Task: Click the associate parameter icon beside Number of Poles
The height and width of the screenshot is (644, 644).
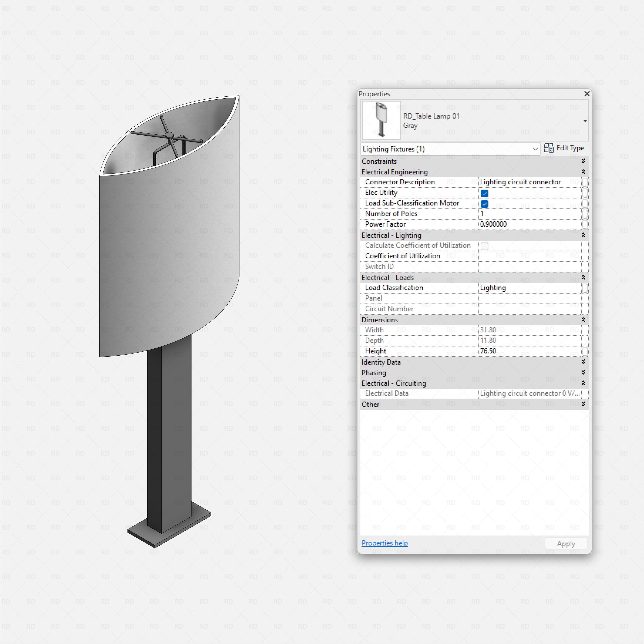Action: click(x=585, y=214)
